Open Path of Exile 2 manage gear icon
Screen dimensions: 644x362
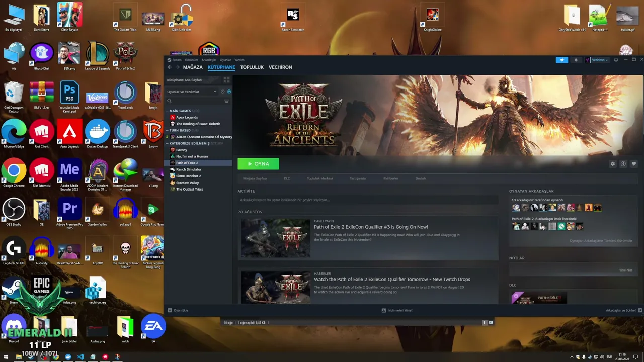(612, 164)
